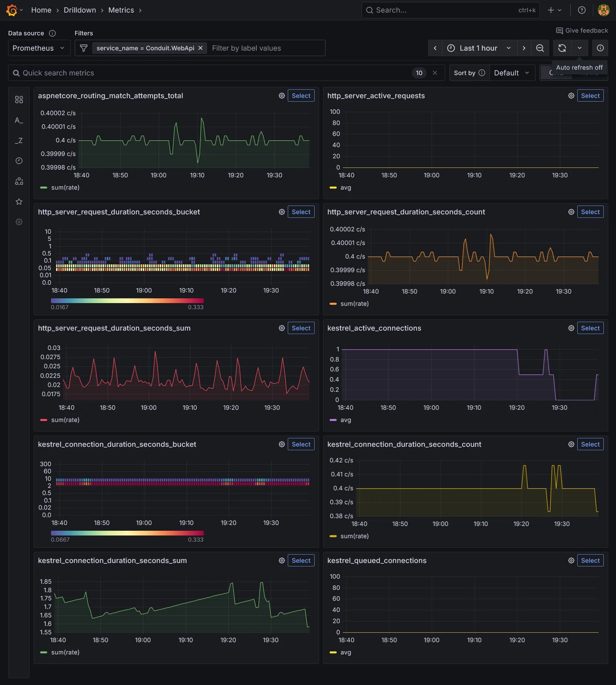Zoom out the time range
Screen dimensions: 616x685
click(x=540, y=48)
